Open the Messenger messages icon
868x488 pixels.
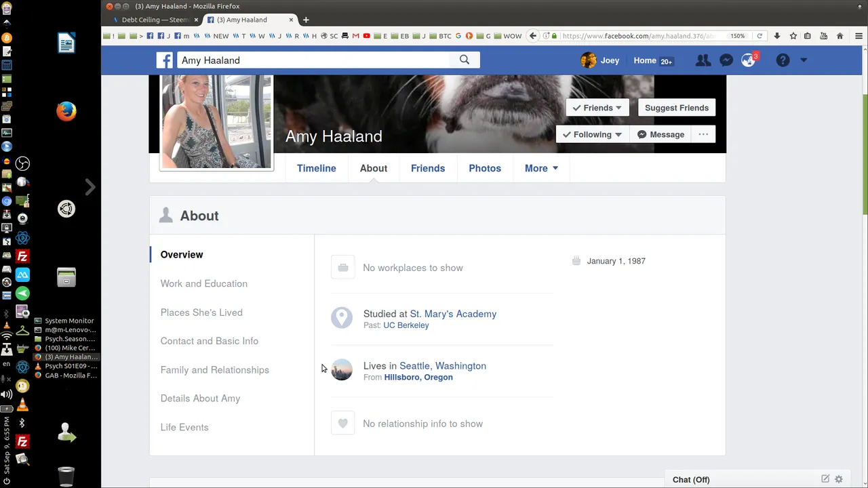(x=726, y=60)
